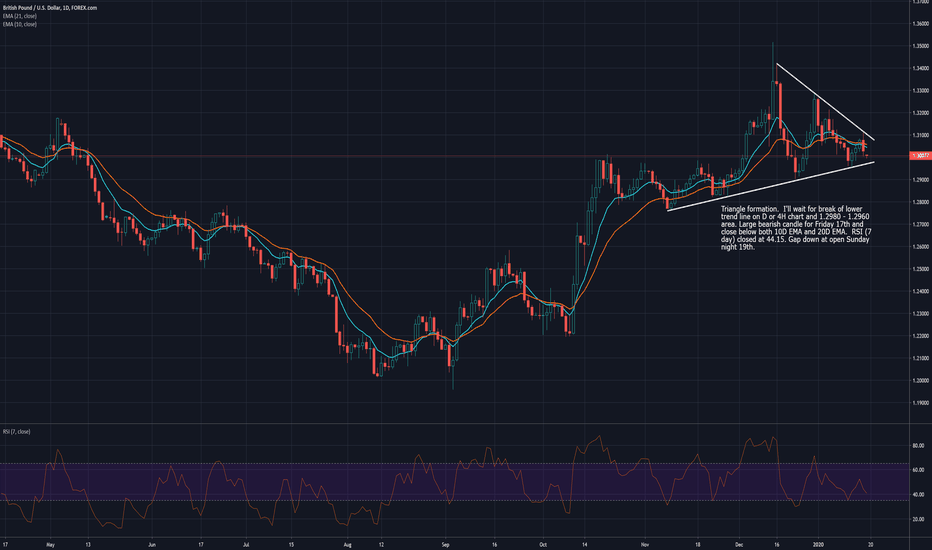Click the Aug label on time axis
The height and width of the screenshot is (550, 932).
tap(348, 545)
